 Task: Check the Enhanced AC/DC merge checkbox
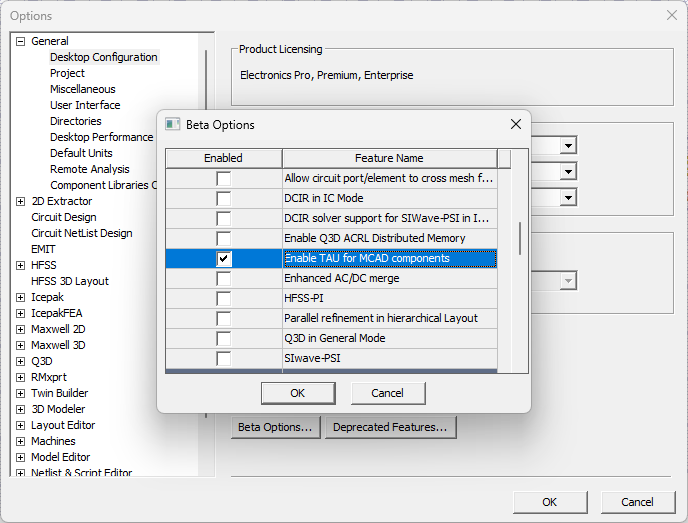[x=223, y=279]
